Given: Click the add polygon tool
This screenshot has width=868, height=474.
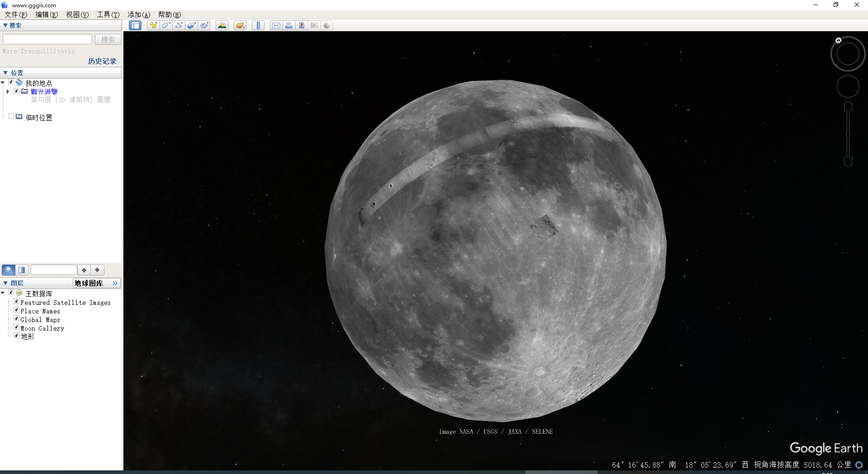Looking at the screenshot, I should pyautogui.click(x=166, y=25).
